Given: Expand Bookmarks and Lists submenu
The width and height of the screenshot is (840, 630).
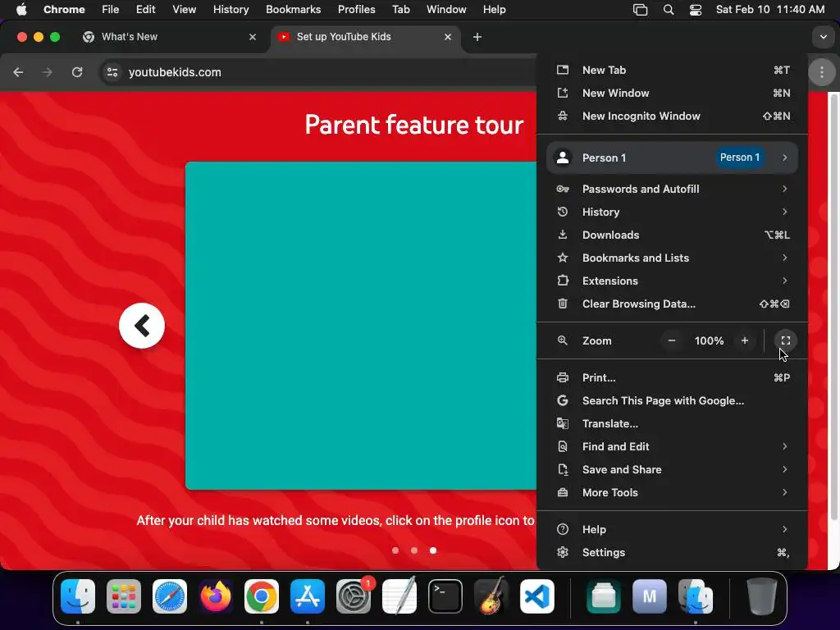Looking at the screenshot, I should click(672, 258).
